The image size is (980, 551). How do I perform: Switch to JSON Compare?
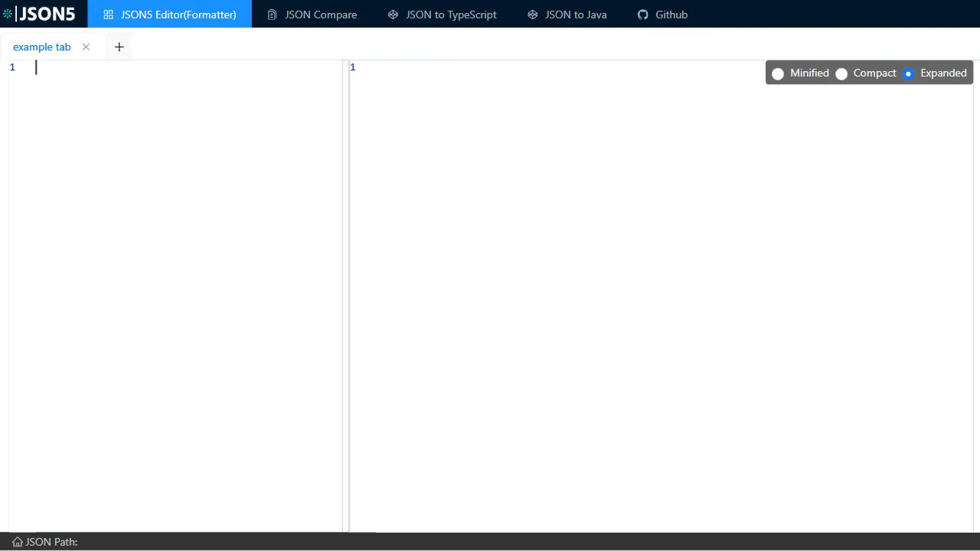[312, 14]
